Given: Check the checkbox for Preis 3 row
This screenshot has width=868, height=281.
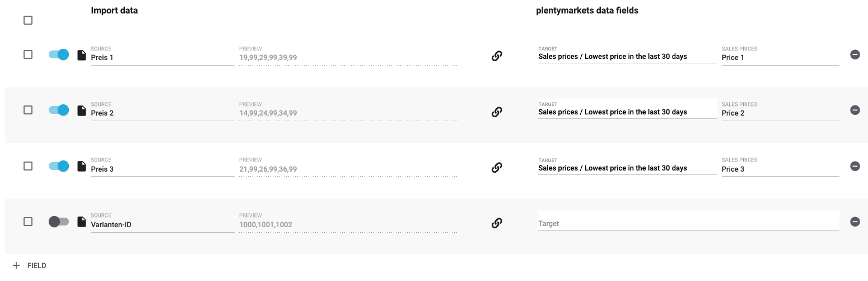Looking at the screenshot, I should (28, 166).
